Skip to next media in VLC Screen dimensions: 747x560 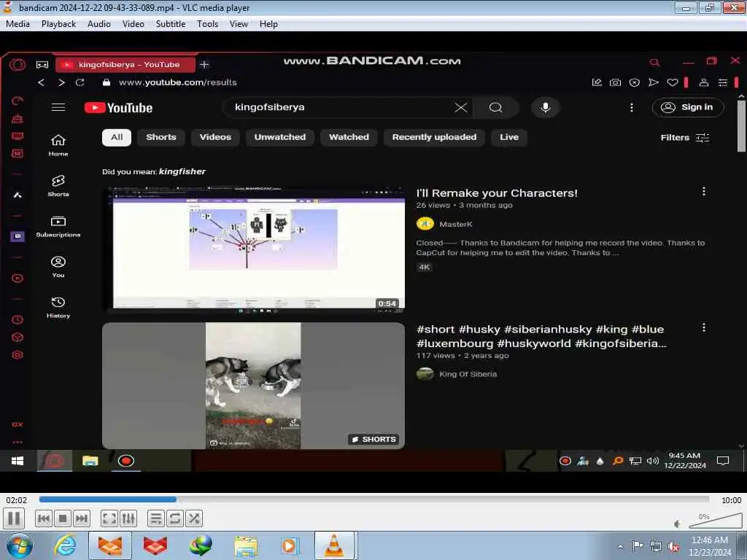(82, 518)
